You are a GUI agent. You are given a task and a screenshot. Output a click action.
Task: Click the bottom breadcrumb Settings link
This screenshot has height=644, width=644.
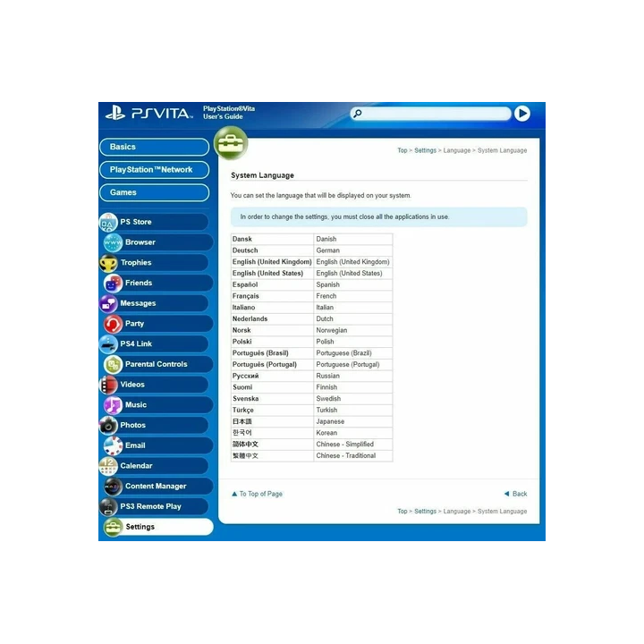[425, 512]
